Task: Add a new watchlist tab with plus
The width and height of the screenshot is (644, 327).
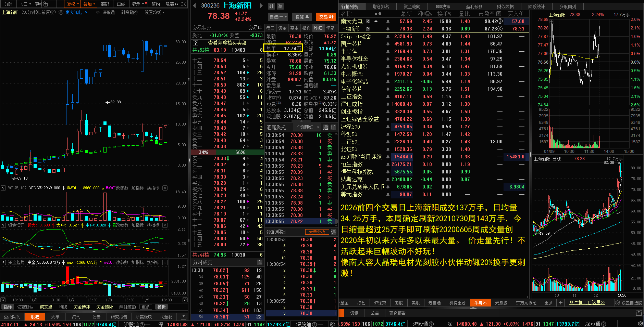Action: tap(560, 303)
